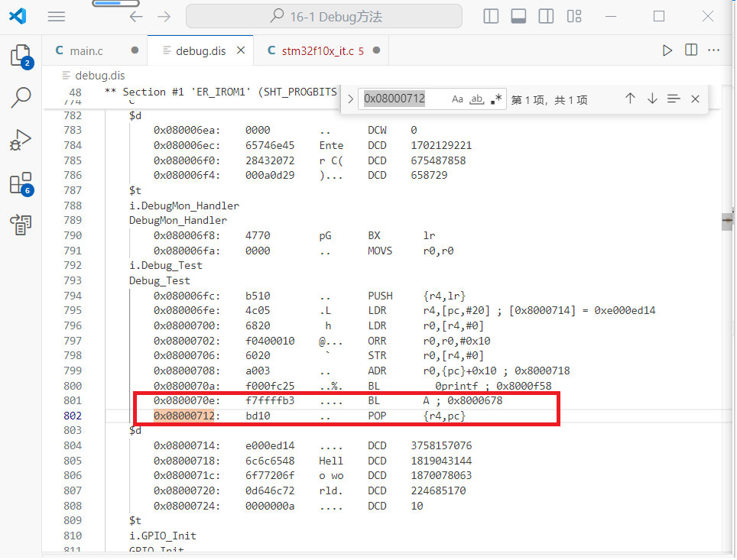This screenshot has height=560, width=737.
Task: Enable Match Case in the find widget
Action: point(457,99)
